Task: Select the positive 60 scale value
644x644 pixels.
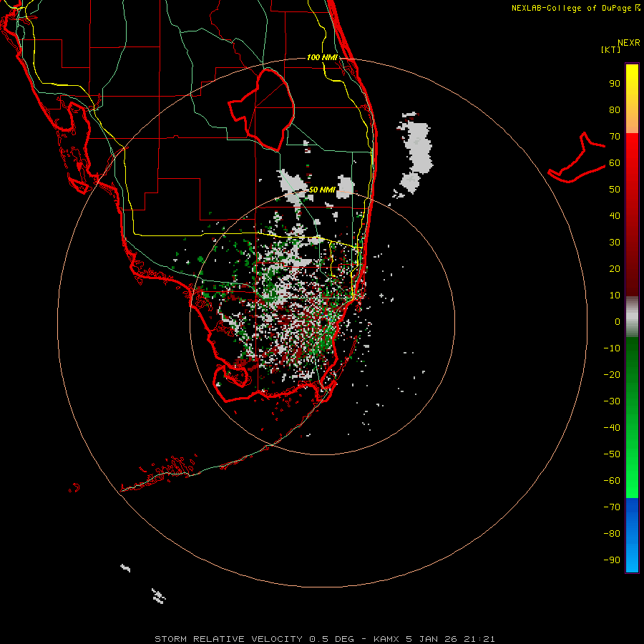Action: (x=615, y=163)
